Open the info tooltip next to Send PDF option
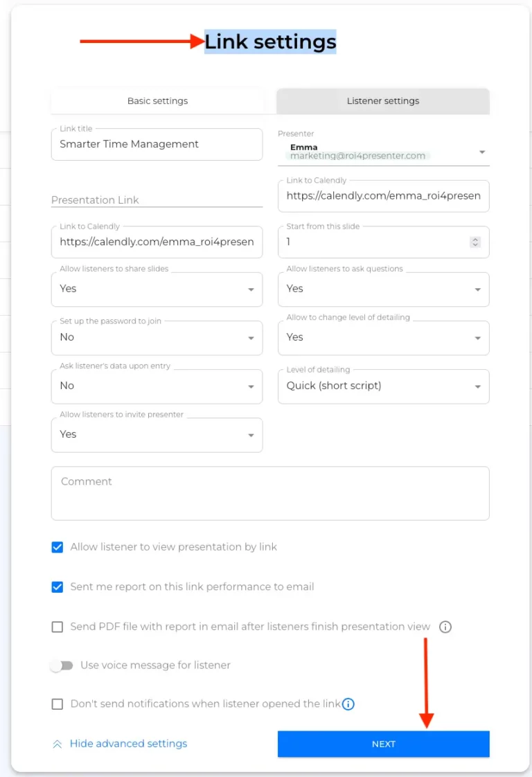The height and width of the screenshot is (777, 532). click(x=445, y=627)
